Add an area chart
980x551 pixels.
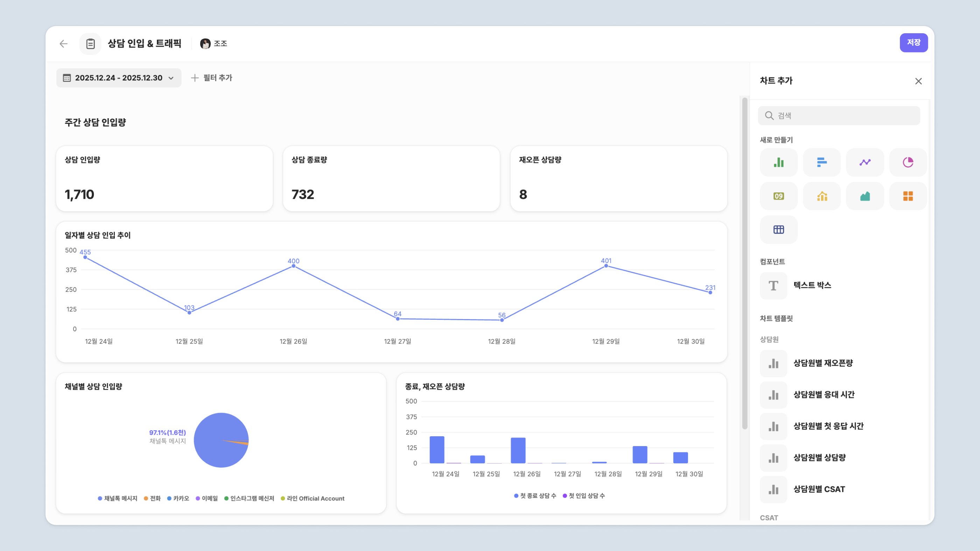(865, 196)
